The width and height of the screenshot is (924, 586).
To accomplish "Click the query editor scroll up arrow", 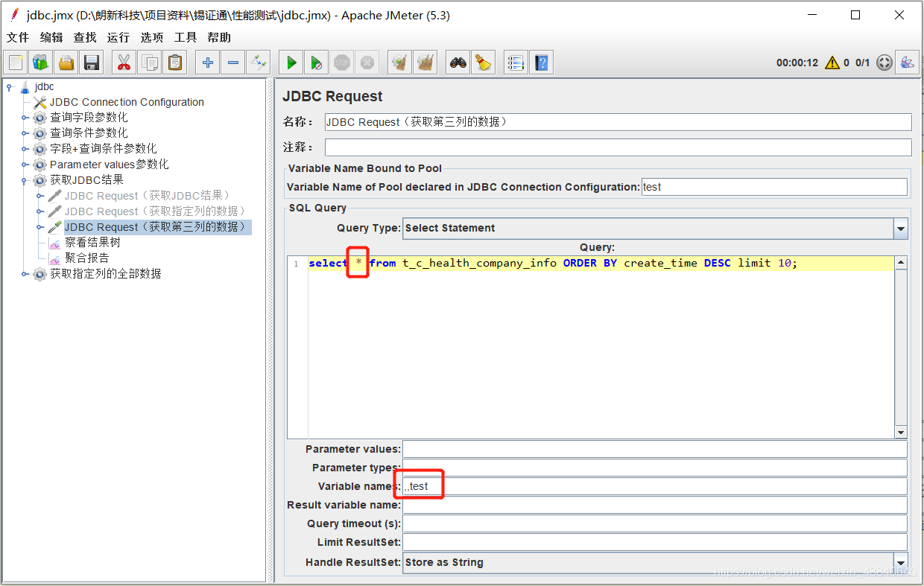I will pyautogui.click(x=901, y=263).
